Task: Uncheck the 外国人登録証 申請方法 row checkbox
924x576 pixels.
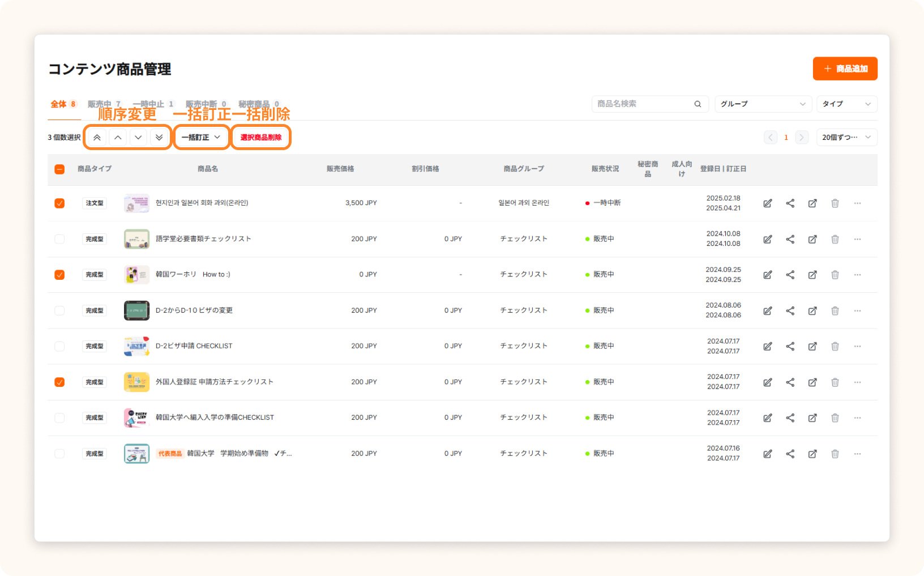Action: (59, 382)
